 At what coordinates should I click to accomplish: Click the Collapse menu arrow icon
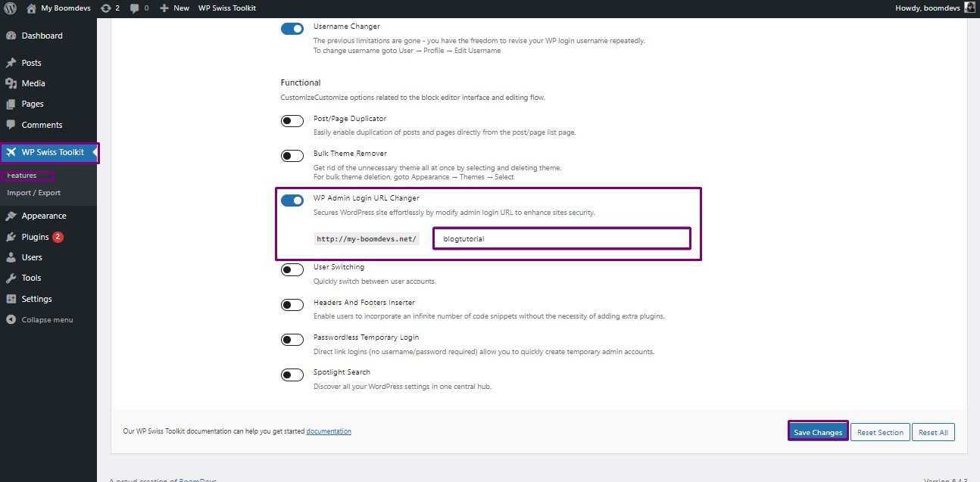coord(11,319)
